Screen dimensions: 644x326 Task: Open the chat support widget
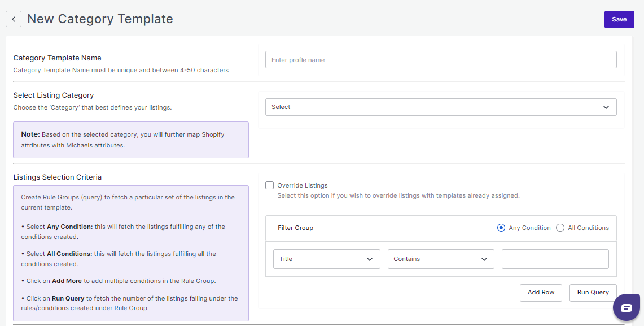(627, 308)
